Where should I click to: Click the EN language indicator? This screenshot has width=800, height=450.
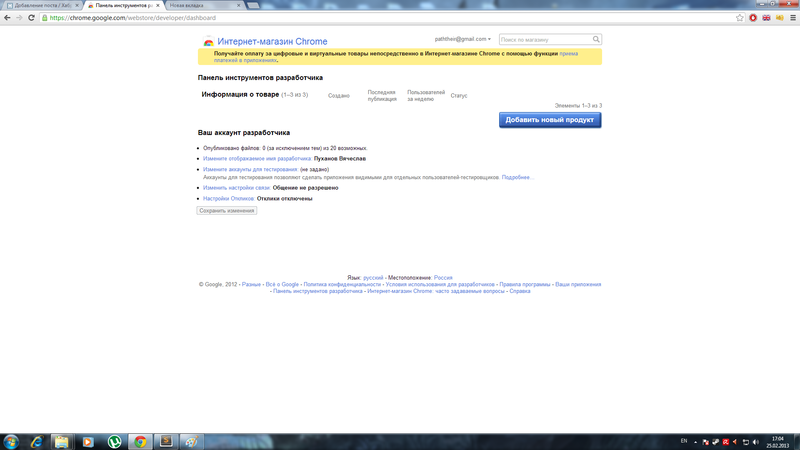pyautogui.click(x=684, y=441)
